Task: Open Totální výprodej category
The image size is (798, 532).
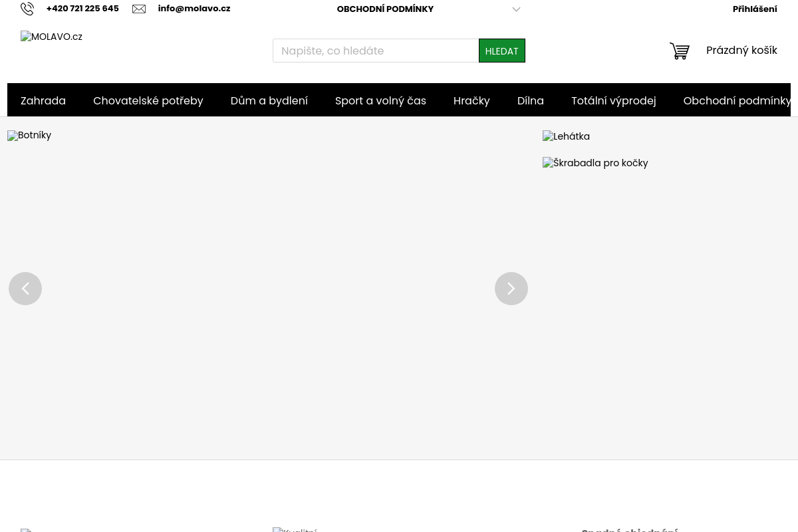Action: coord(614,100)
